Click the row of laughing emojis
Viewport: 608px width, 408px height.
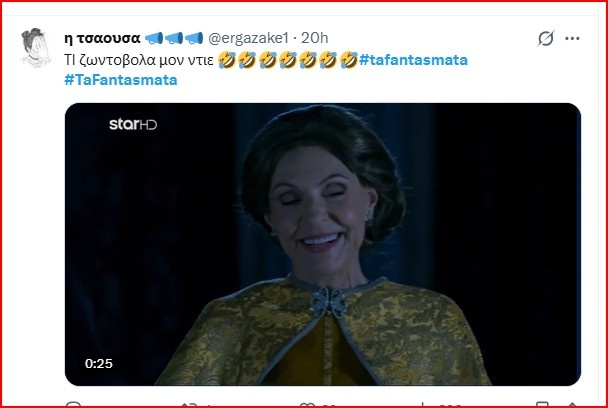287,60
